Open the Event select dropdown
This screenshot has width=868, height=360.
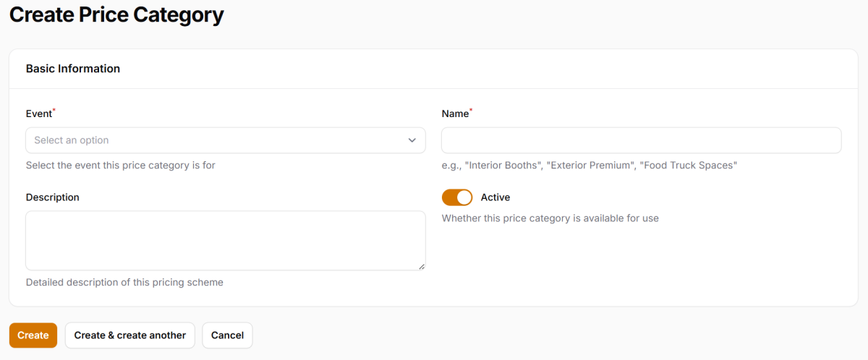point(225,140)
